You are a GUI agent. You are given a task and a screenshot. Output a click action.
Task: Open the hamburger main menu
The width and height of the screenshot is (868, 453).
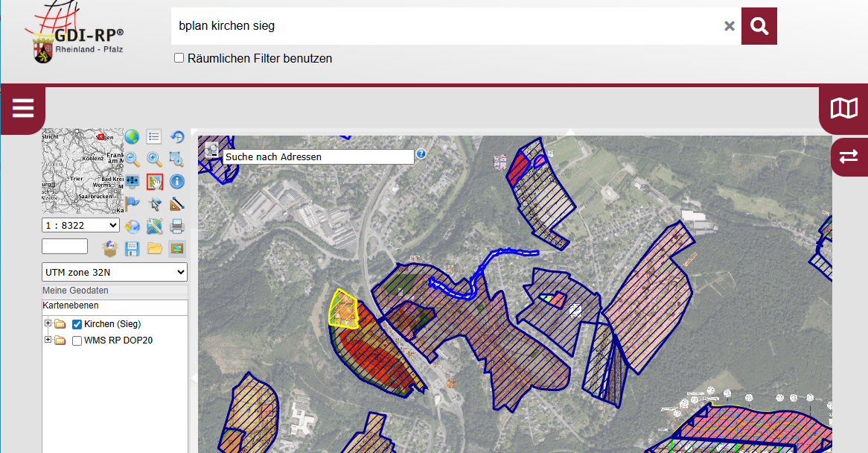(x=23, y=109)
